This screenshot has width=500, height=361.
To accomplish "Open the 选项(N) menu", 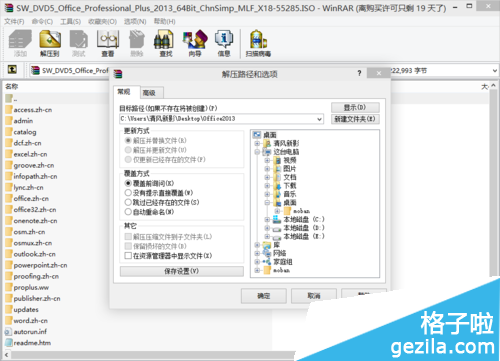I will click(135, 22).
